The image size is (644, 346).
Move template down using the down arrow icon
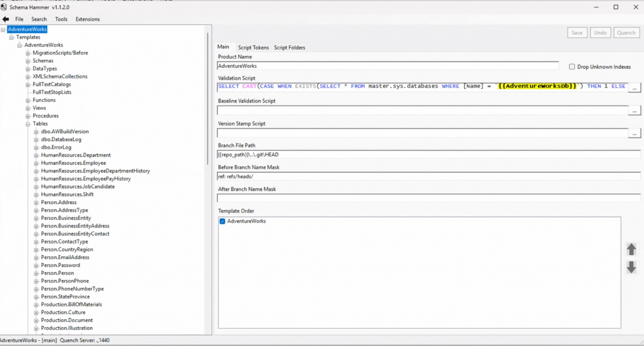point(631,267)
